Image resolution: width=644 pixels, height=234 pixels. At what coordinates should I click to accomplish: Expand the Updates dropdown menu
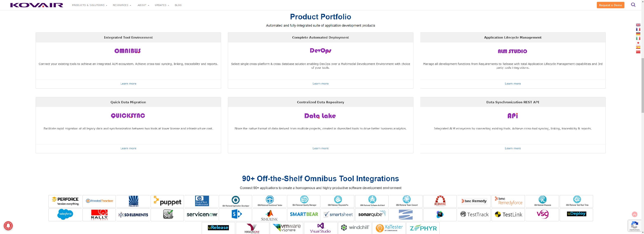point(162,5)
